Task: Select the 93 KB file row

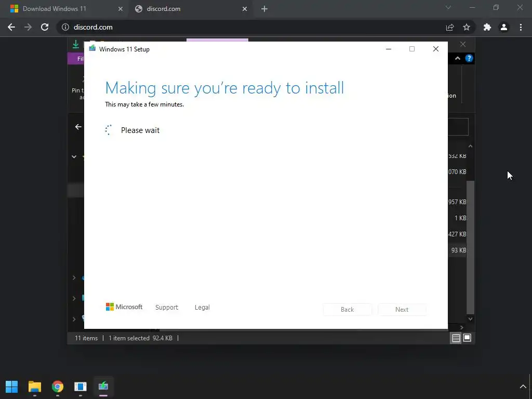Action: (457, 250)
